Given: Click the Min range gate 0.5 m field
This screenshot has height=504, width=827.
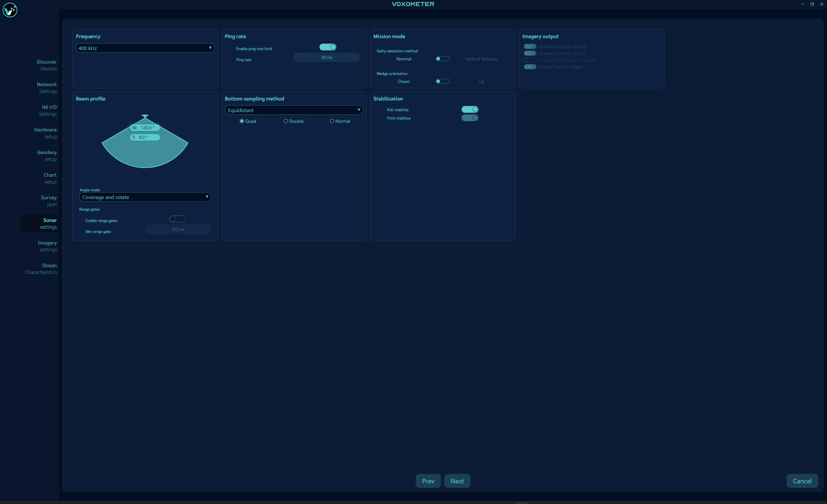Looking at the screenshot, I should (178, 229).
